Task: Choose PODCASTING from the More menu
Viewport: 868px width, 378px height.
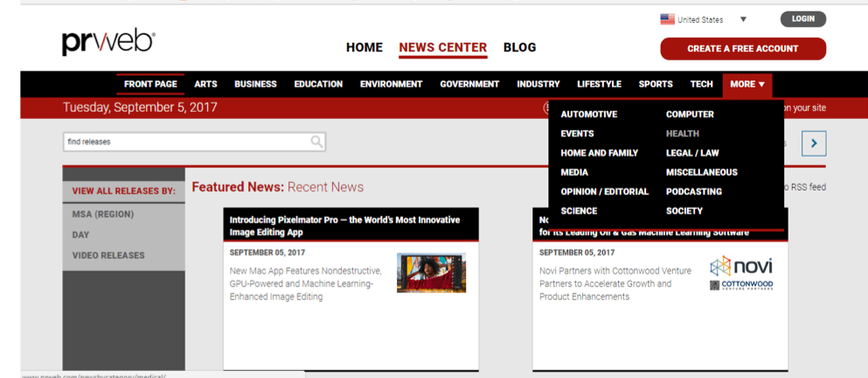Action: [x=694, y=192]
